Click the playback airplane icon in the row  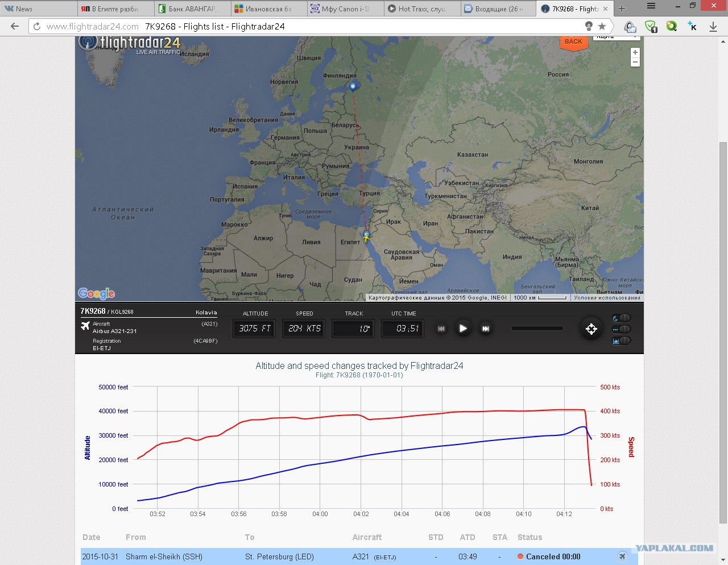point(622,556)
